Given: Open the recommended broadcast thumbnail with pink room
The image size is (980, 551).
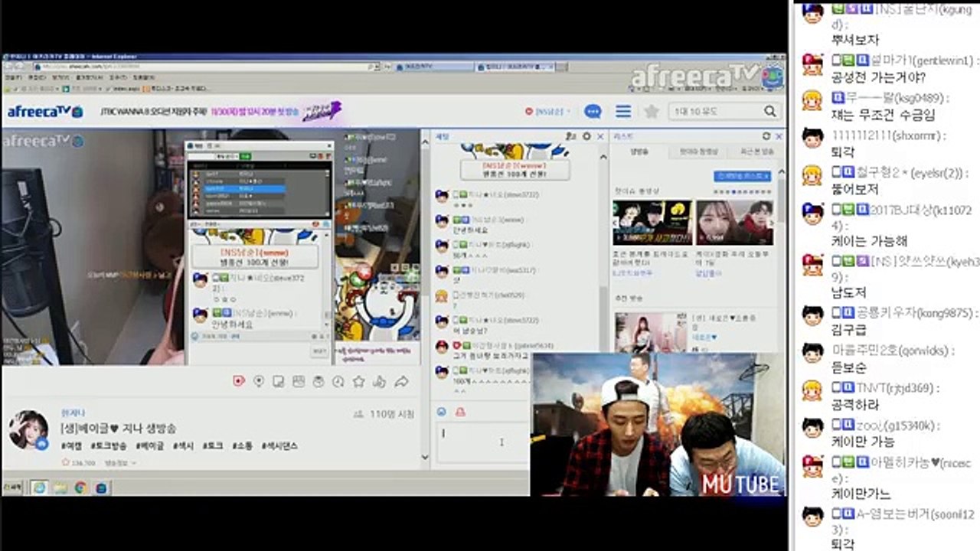Looking at the screenshot, I should pos(651,331).
